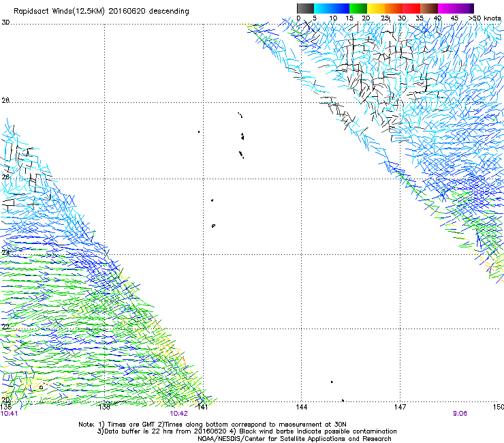504x443 pixels.
Task: Select the latitude label '22' on left axis
Action: 5,327
